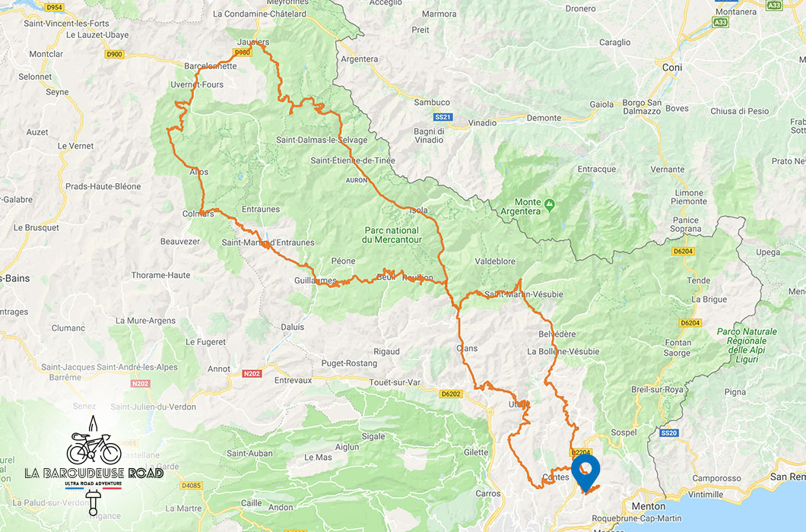
Task: Click the Menton city label
Action: click(648, 506)
